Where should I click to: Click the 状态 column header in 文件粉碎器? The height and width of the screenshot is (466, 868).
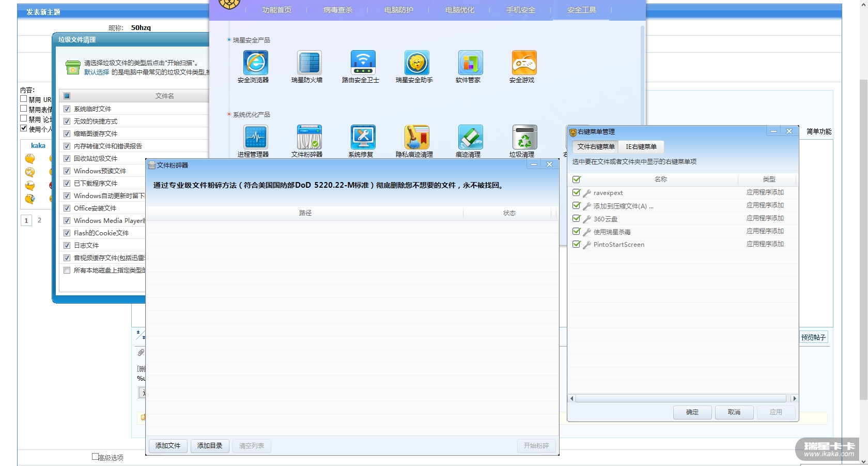509,213
